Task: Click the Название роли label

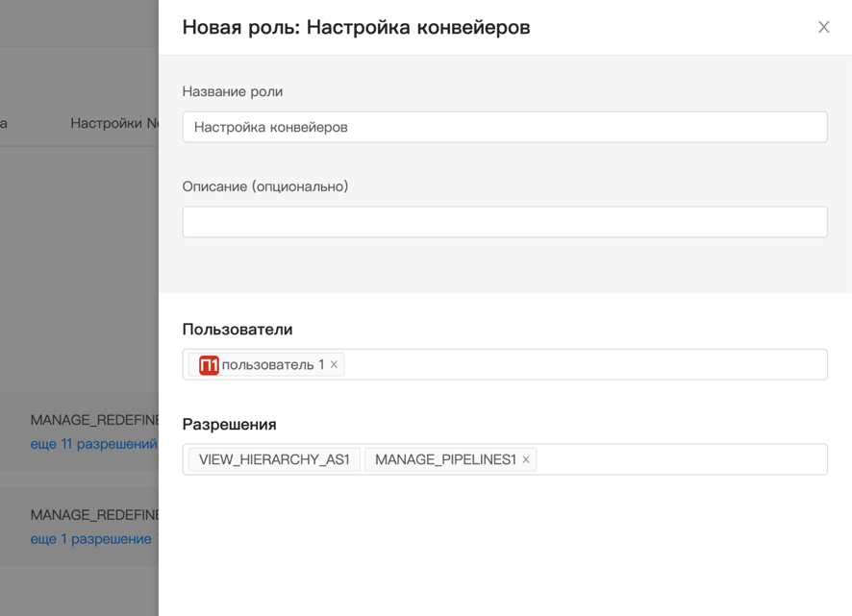Action: coord(232,91)
